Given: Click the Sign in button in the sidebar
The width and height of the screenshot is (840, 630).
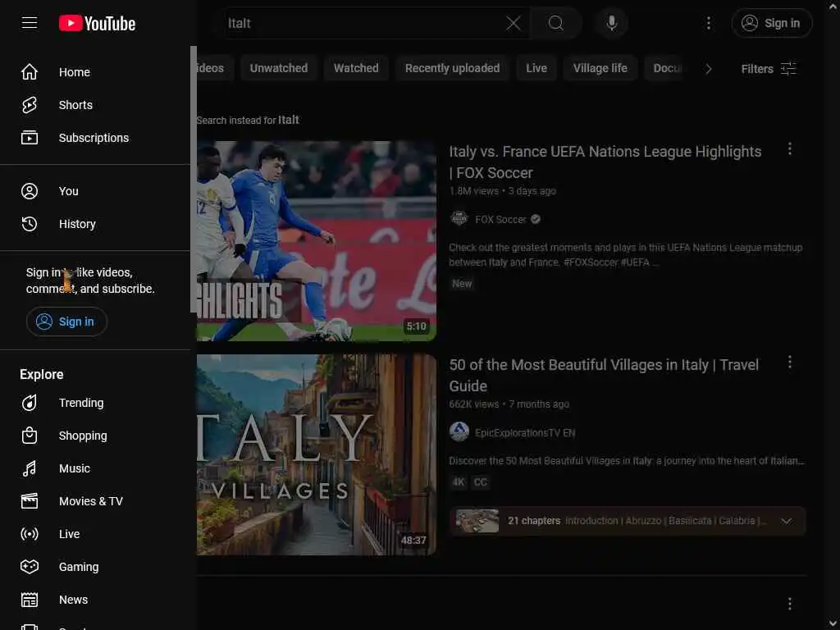Looking at the screenshot, I should point(66,322).
